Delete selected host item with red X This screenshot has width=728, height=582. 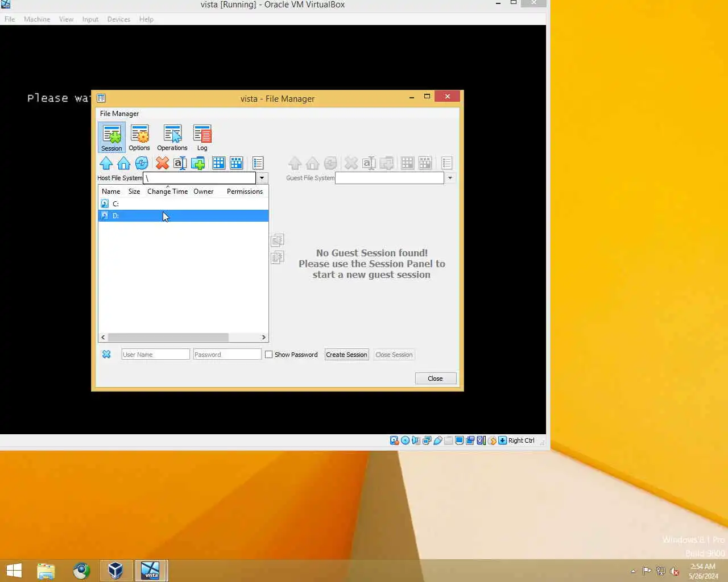pos(163,164)
